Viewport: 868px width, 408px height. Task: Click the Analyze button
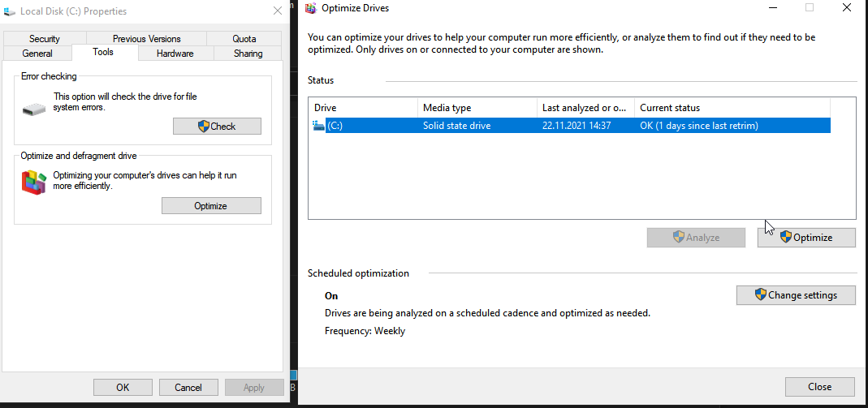[696, 238]
